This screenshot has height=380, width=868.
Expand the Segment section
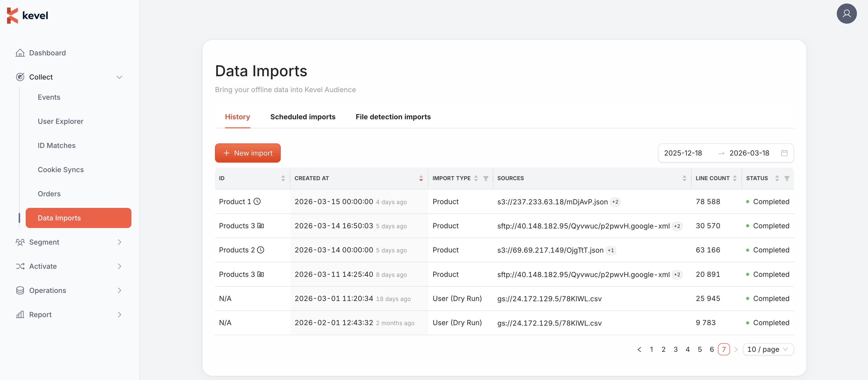click(x=119, y=242)
